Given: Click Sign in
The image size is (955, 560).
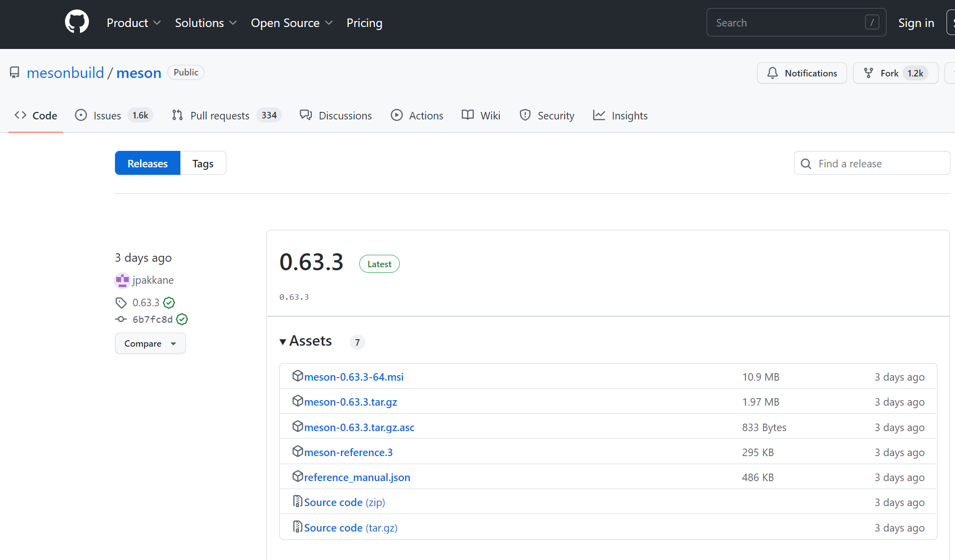Looking at the screenshot, I should (916, 23).
